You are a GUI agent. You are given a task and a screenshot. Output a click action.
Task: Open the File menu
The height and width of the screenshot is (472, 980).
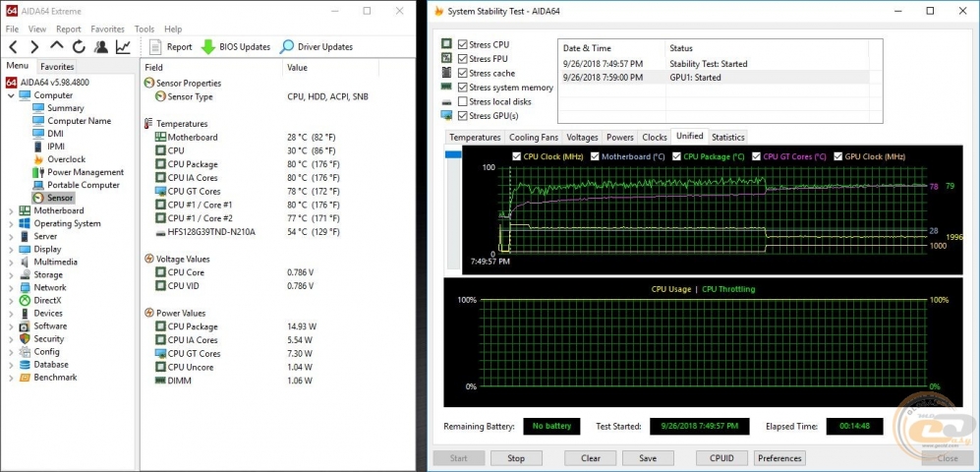[12, 29]
